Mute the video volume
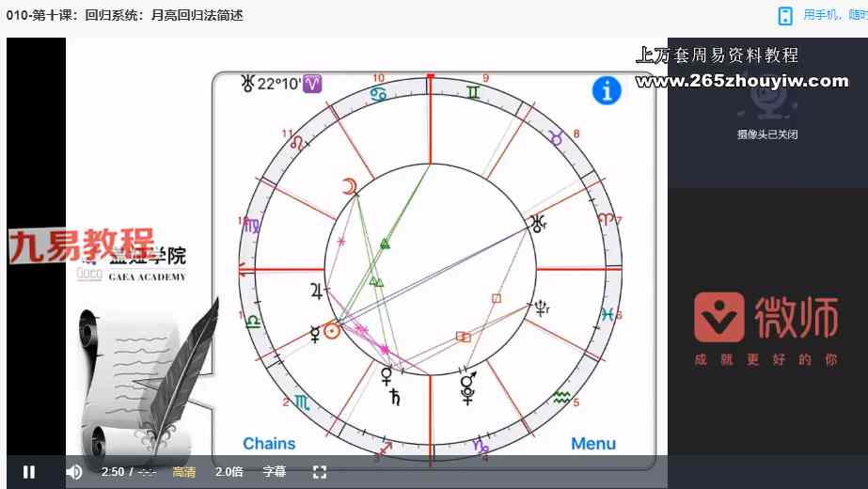 (74, 472)
